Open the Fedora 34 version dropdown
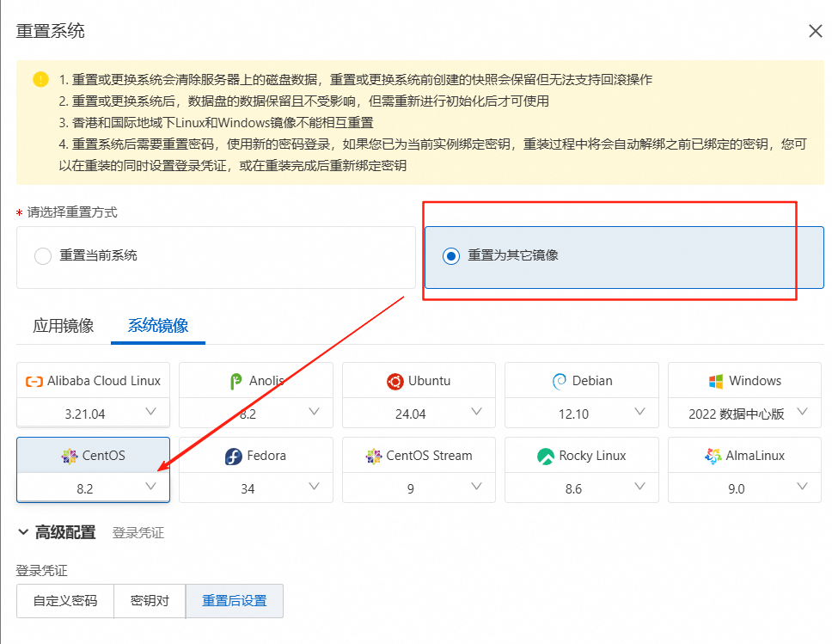 [x=256, y=488]
